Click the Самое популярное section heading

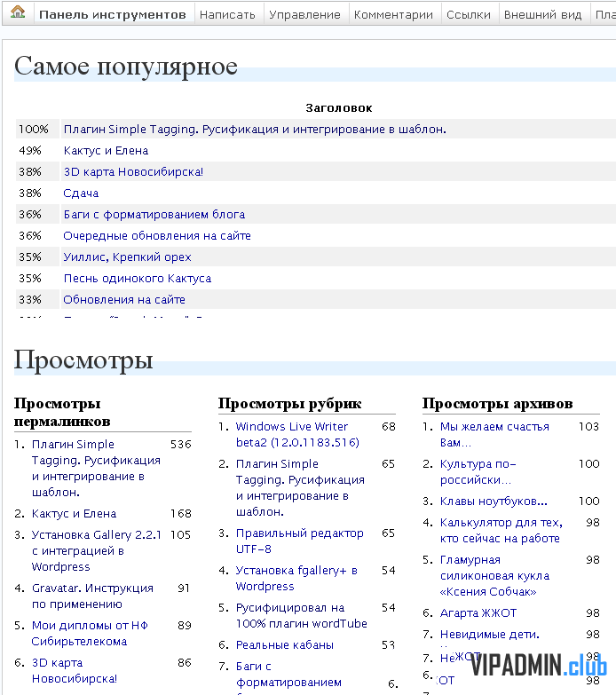126,67
